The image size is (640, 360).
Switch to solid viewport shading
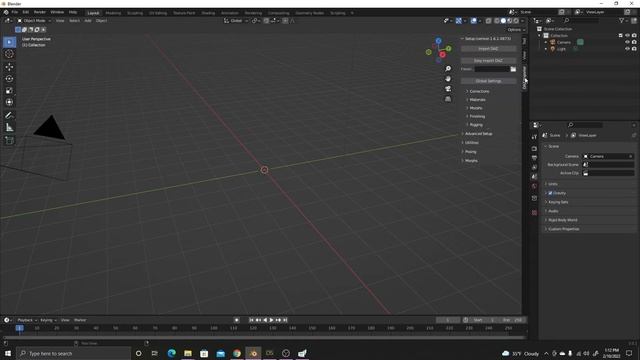503,21
